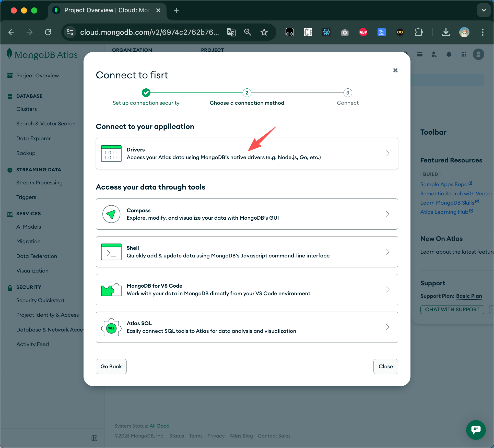Select Clusters in the sidebar

(27, 109)
